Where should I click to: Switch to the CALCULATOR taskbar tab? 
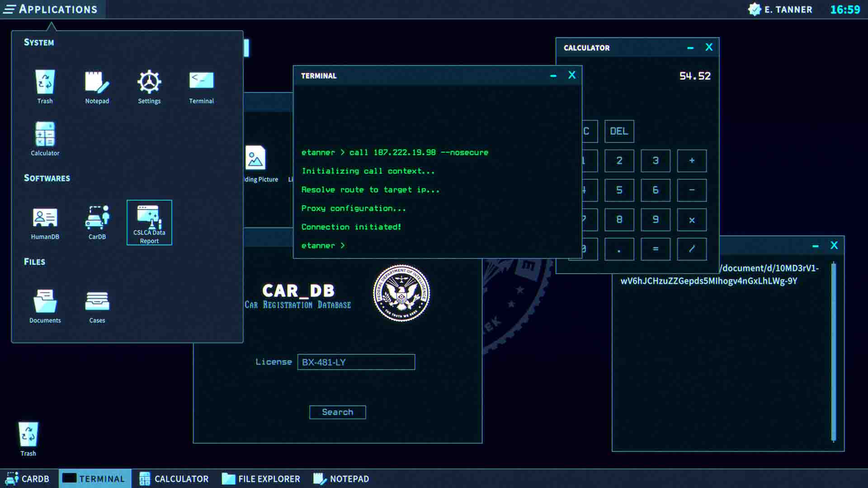click(x=175, y=479)
